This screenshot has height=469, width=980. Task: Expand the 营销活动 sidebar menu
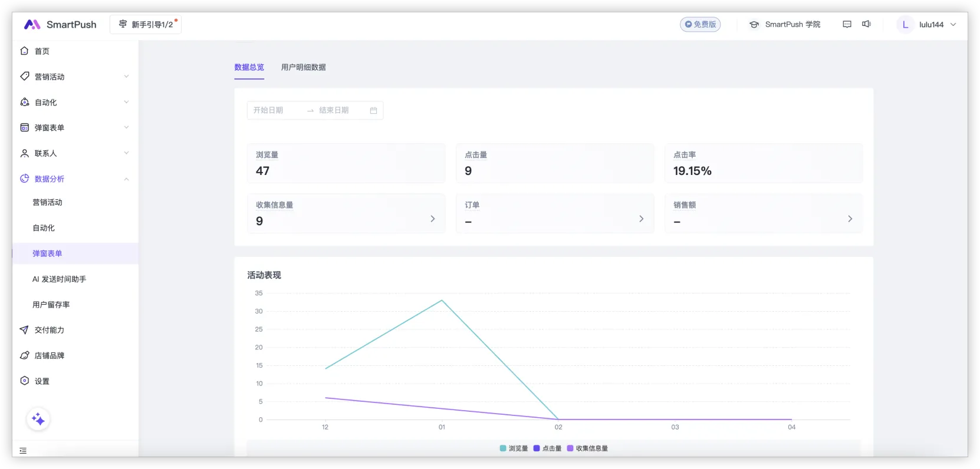click(74, 77)
